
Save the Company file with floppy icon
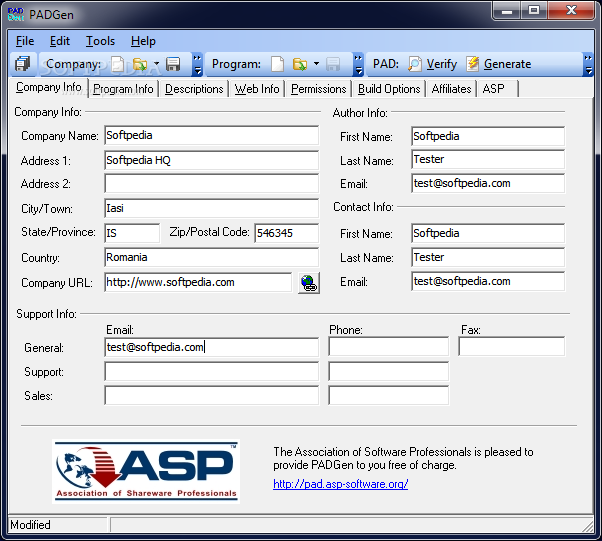point(173,64)
